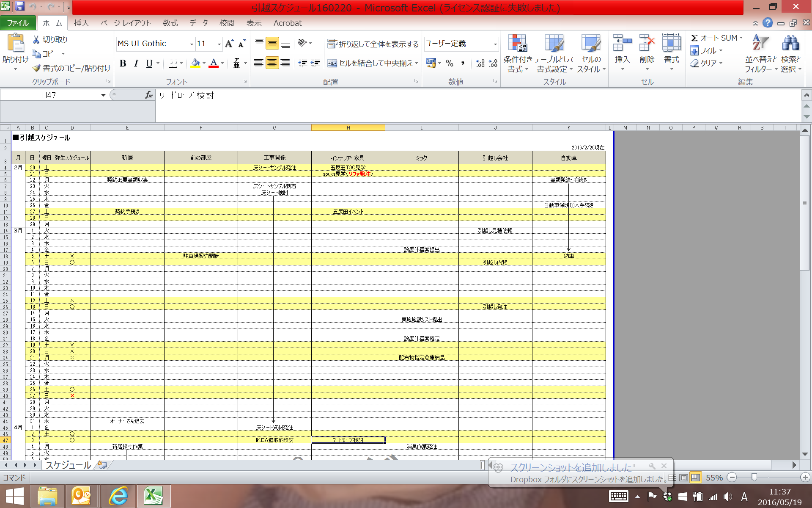
Task: Click the スケジュール sheet tab
Action: tap(68, 465)
